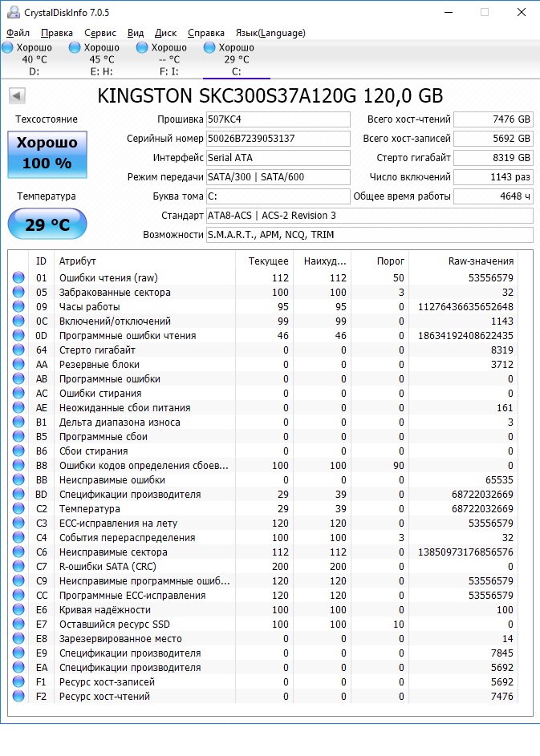Image resolution: width=540 pixels, height=756 pixels.
Task: Click status orb for attribute AA row
Action: (18, 364)
